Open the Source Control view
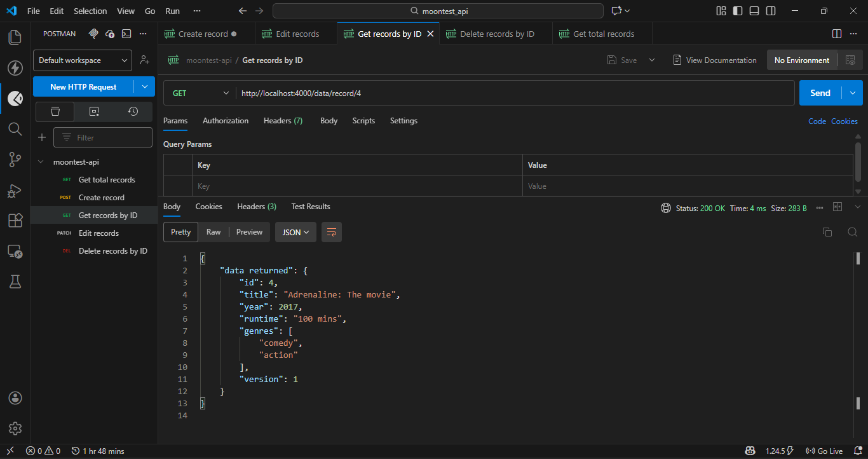This screenshot has width=868, height=459. click(x=15, y=160)
